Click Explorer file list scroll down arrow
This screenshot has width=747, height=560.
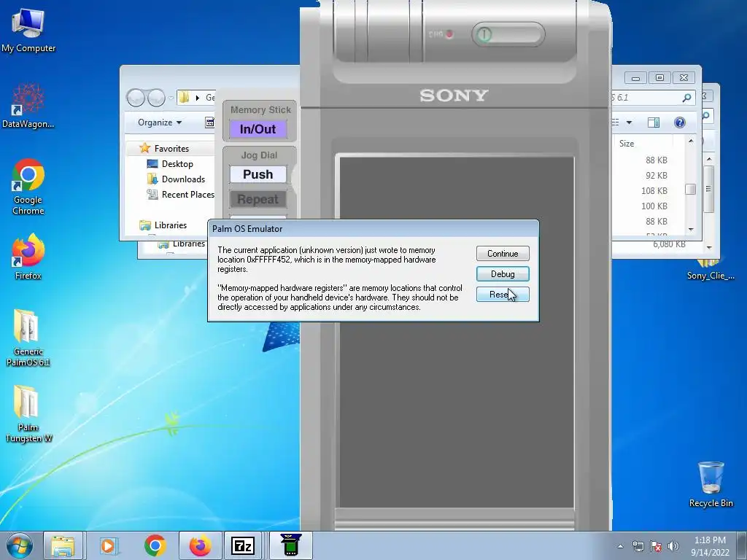coord(691,230)
